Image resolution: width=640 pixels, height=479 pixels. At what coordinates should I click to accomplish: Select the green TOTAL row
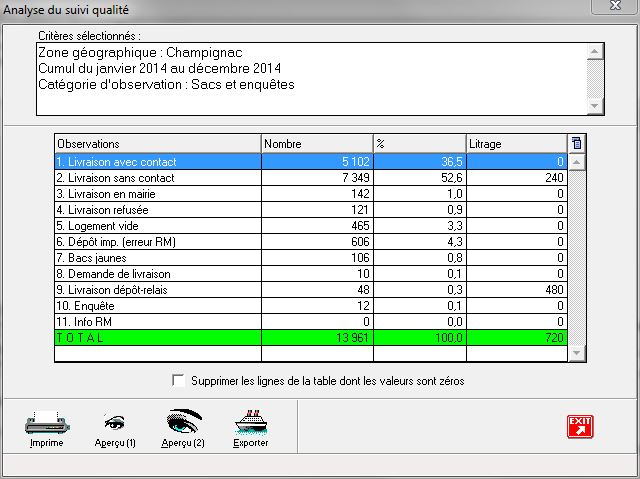click(x=157, y=338)
